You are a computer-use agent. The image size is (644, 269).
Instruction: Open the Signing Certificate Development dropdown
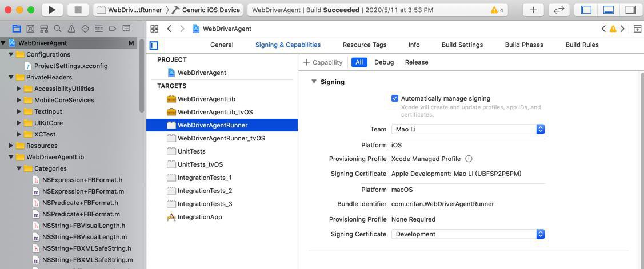(x=468, y=234)
